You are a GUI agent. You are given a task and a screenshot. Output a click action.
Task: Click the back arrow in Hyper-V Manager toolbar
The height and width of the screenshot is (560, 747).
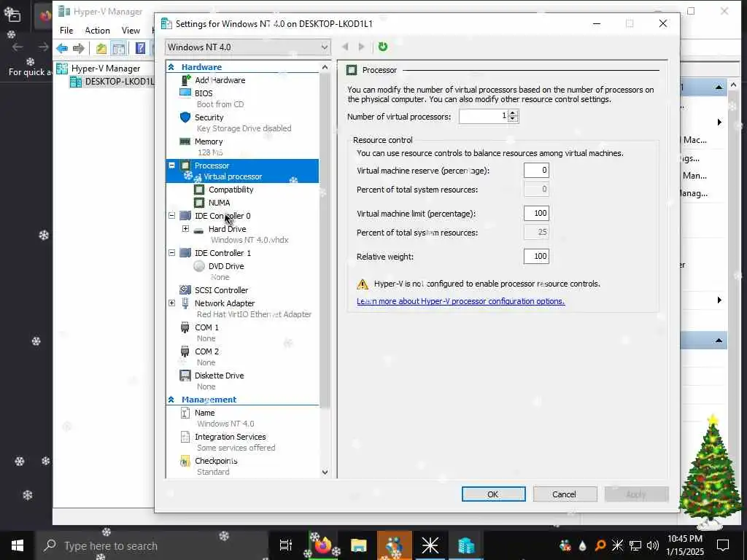(x=63, y=48)
